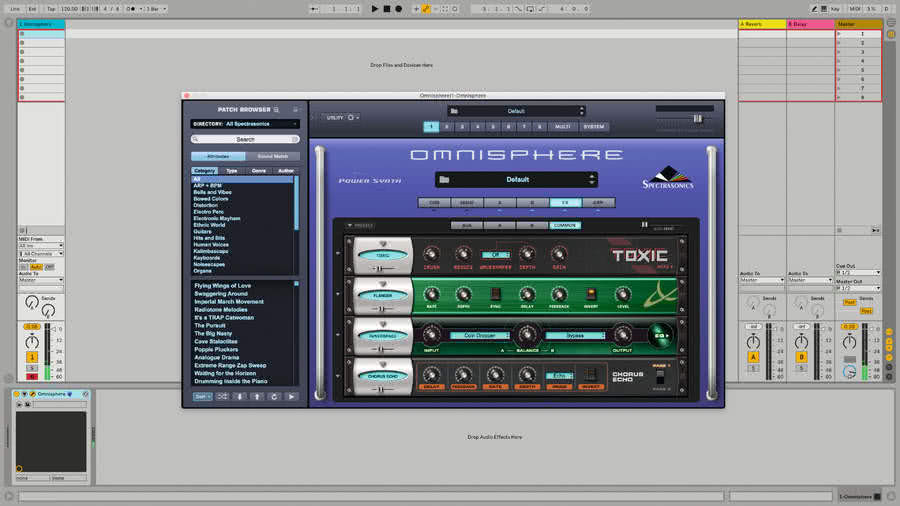900x506 pixels.
Task: Click the refresh button in browser footer
Action: point(274,396)
